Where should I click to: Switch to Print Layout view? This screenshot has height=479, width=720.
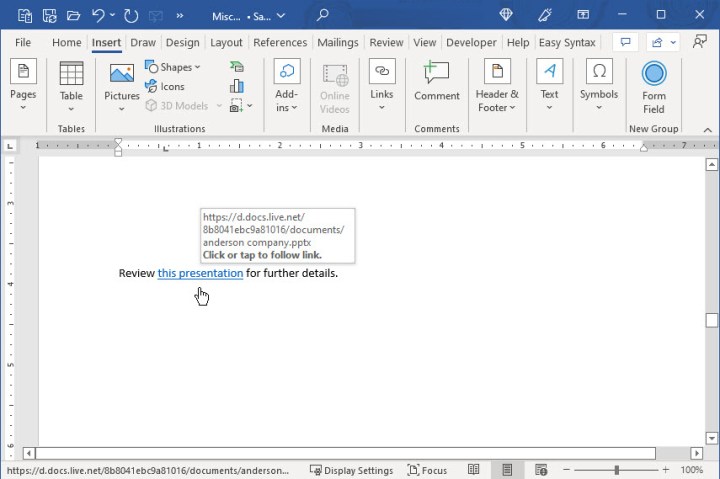click(507, 470)
